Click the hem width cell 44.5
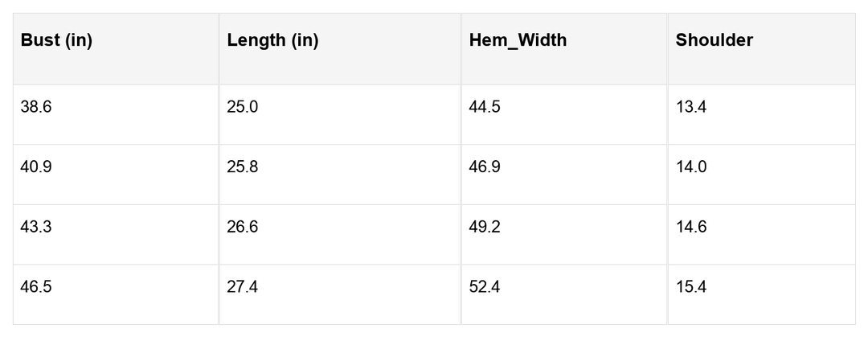 [485, 107]
